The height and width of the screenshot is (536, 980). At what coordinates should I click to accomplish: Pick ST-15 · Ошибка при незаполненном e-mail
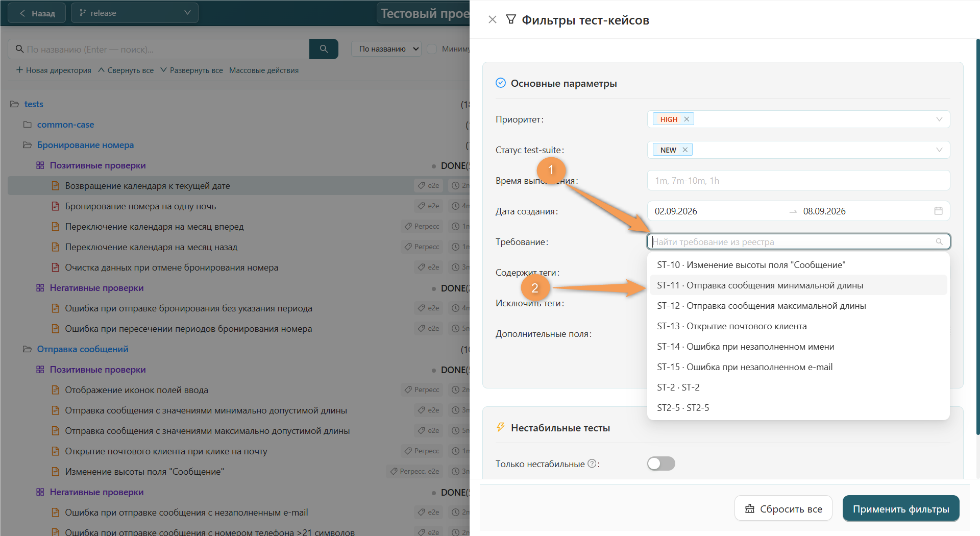point(798,367)
